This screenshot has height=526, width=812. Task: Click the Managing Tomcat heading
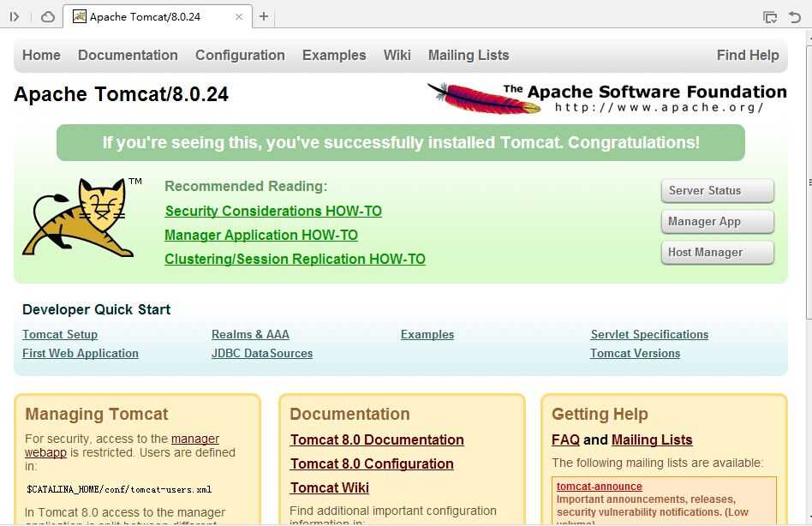tap(97, 414)
